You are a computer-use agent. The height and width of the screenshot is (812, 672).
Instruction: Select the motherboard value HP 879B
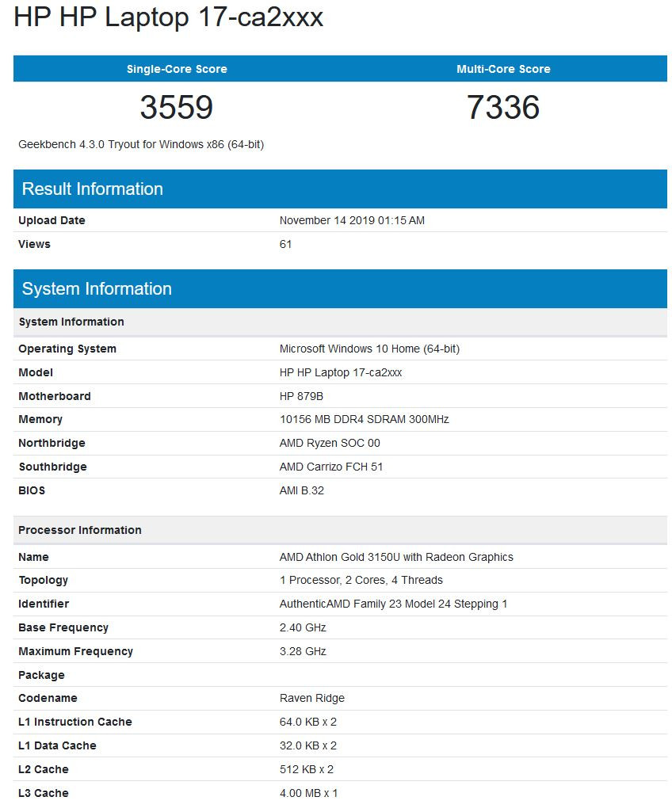[x=301, y=396]
